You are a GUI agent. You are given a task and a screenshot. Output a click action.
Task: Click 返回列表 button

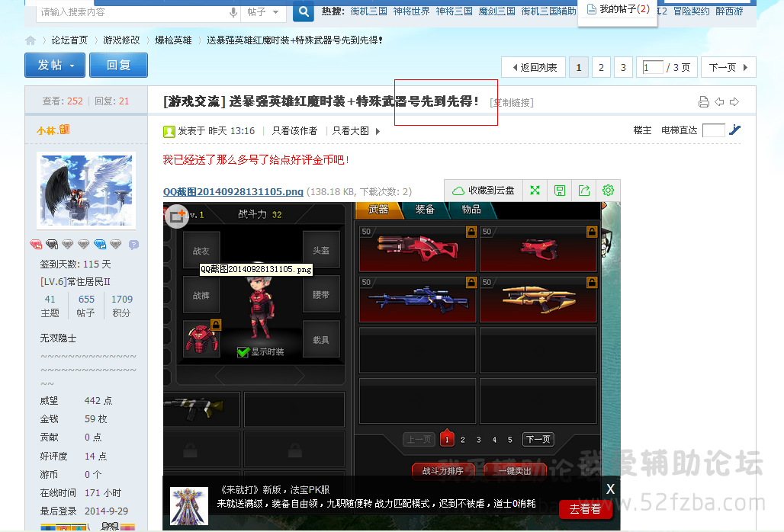coord(534,67)
